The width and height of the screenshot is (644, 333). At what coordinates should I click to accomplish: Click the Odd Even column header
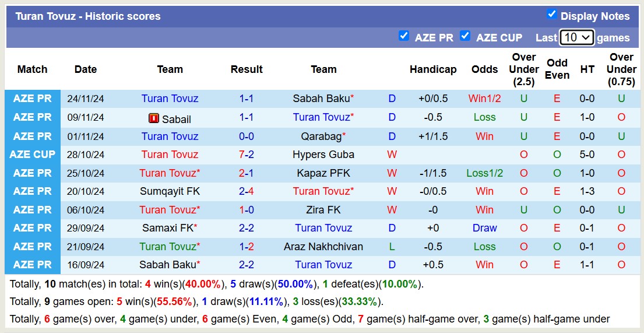pos(557,69)
